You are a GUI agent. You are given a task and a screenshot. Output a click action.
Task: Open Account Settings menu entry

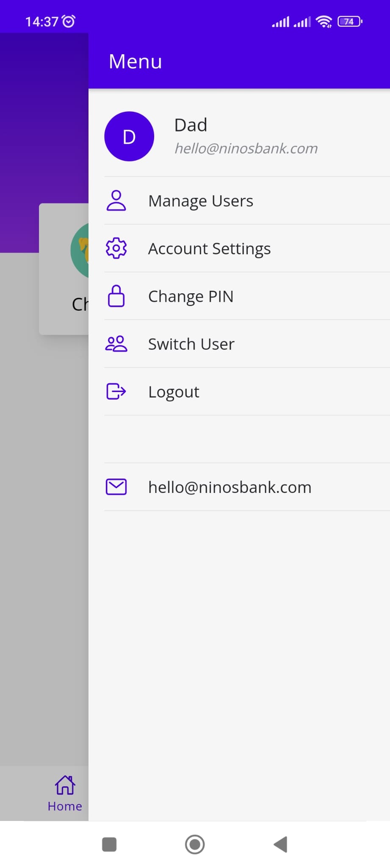point(247,248)
